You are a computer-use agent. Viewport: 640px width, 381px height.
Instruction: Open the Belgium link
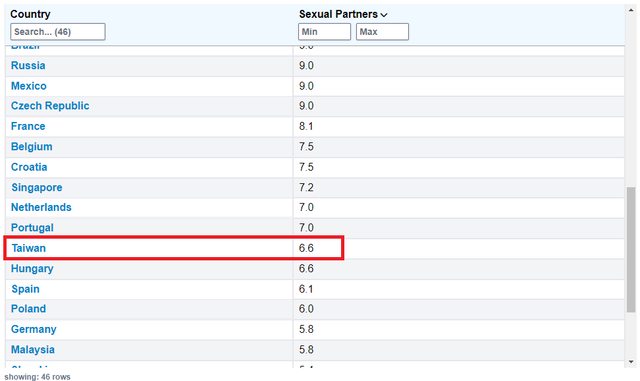coord(31,147)
